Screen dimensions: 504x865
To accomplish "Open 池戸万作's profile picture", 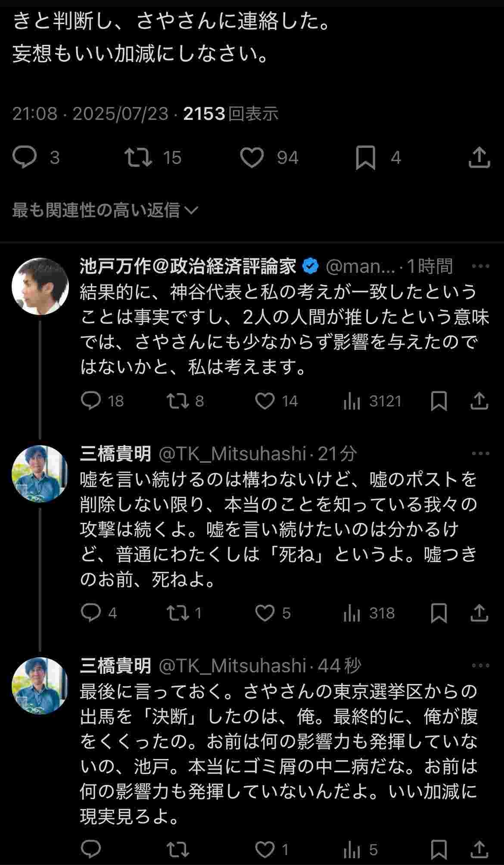I will point(40,287).
